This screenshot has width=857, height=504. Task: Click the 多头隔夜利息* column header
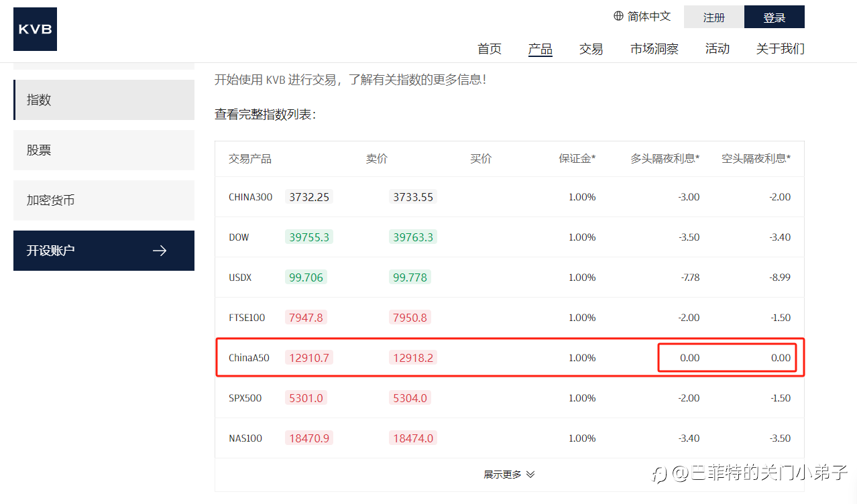(x=665, y=159)
